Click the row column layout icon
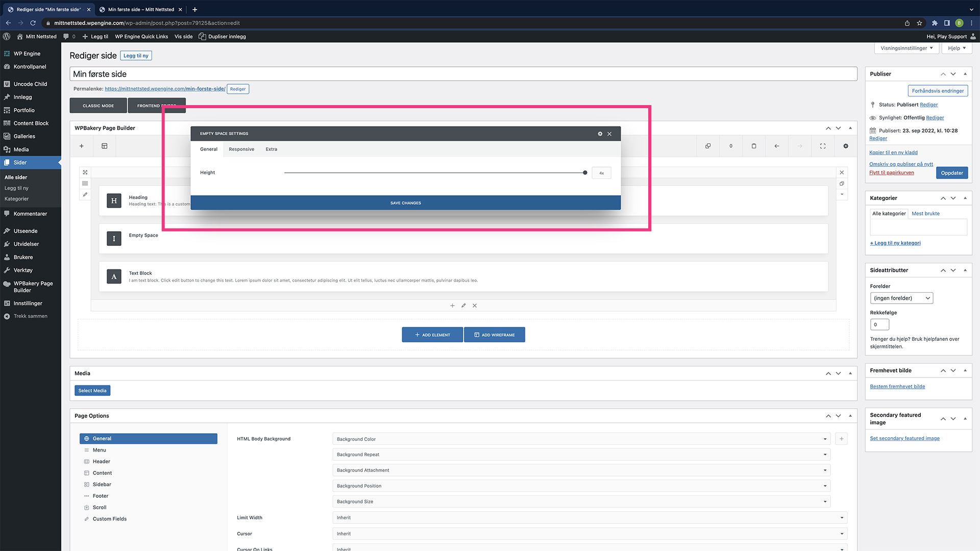Screen dimensions: 980x551 [x=85, y=184]
